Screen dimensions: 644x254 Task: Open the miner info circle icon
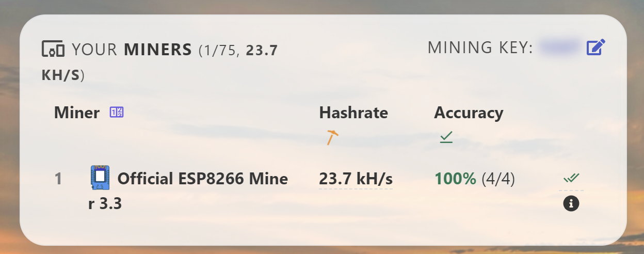point(571,204)
